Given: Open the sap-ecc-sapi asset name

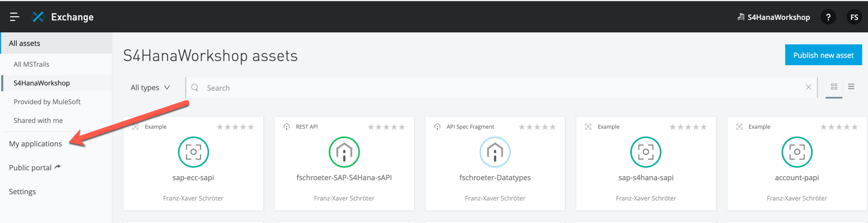Looking at the screenshot, I should tap(193, 178).
